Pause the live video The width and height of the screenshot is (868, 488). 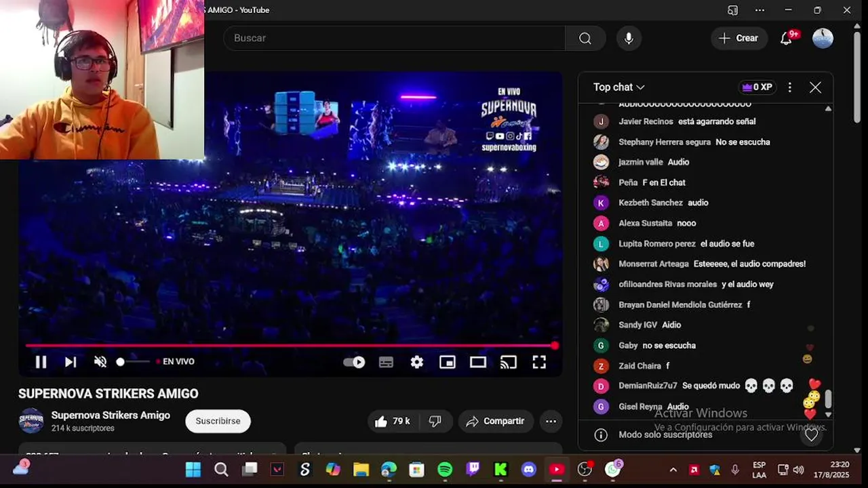pyautogui.click(x=41, y=362)
